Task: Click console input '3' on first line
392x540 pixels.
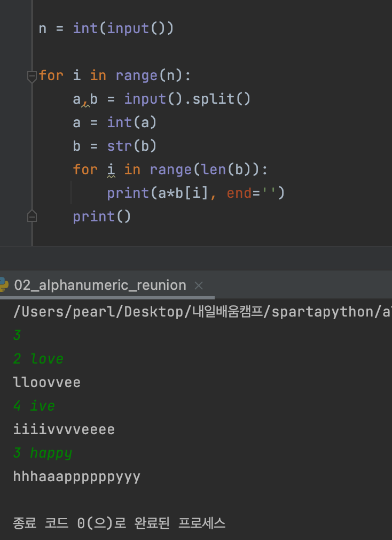Action: click(17, 335)
